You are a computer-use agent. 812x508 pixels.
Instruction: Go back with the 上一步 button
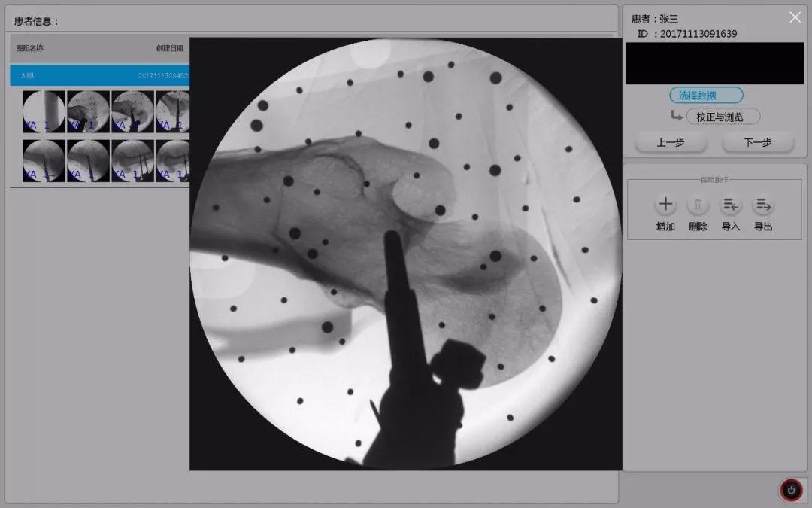point(671,142)
